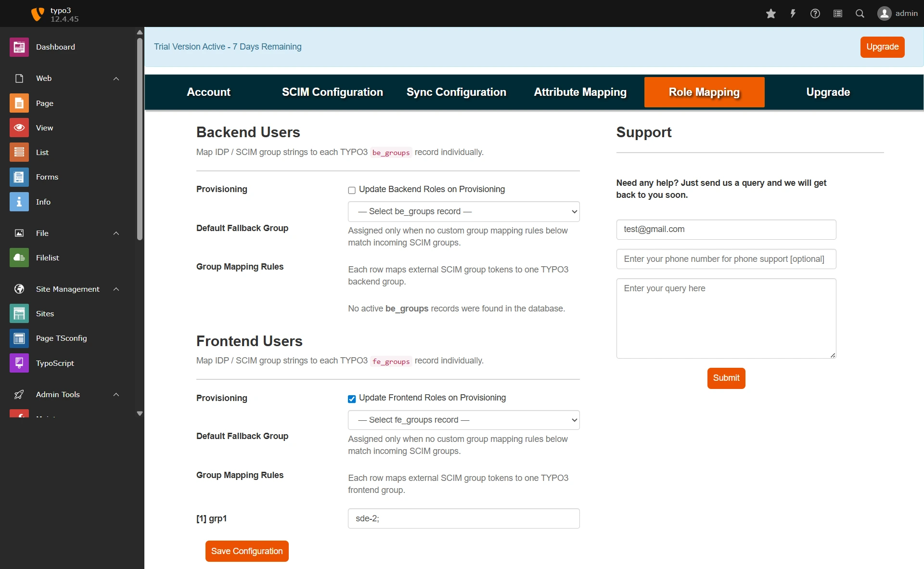Viewport: 924px width, 569px height.
Task: Switch to the Account tab
Action: (x=208, y=92)
